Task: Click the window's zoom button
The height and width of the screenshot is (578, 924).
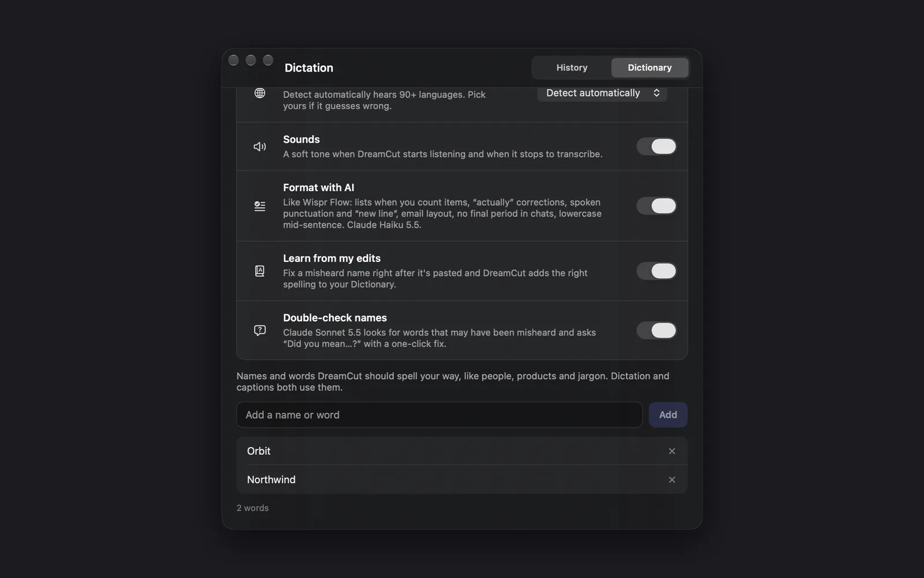Action: tap(268, 60)
